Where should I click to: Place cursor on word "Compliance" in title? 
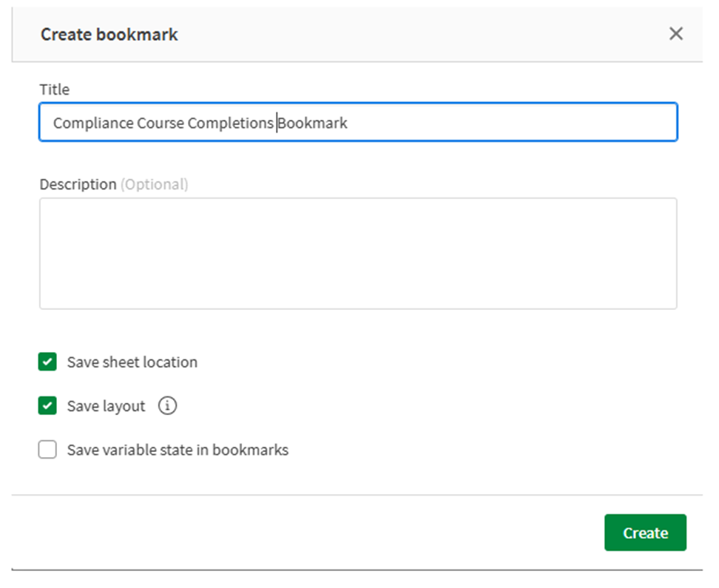click(x=92, y=123)
